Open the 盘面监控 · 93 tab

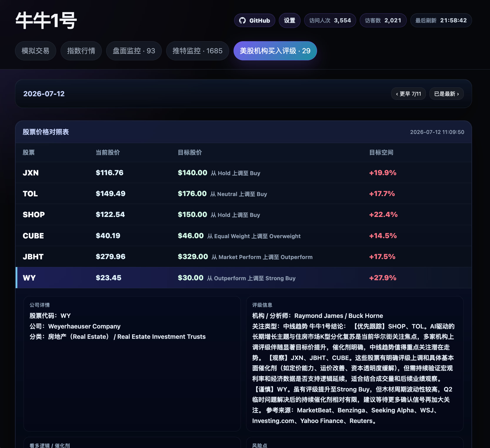(x=134, y=51)
